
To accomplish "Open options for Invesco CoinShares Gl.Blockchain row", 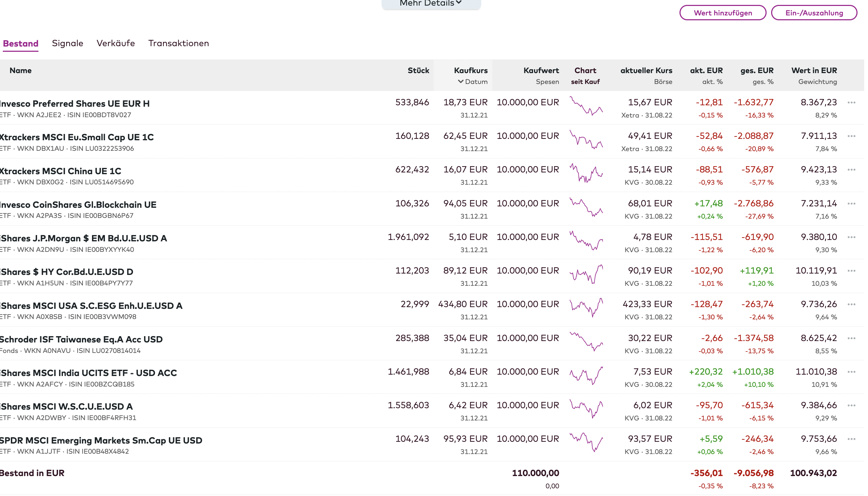I will pyautogui.click(x=851, y=204).
